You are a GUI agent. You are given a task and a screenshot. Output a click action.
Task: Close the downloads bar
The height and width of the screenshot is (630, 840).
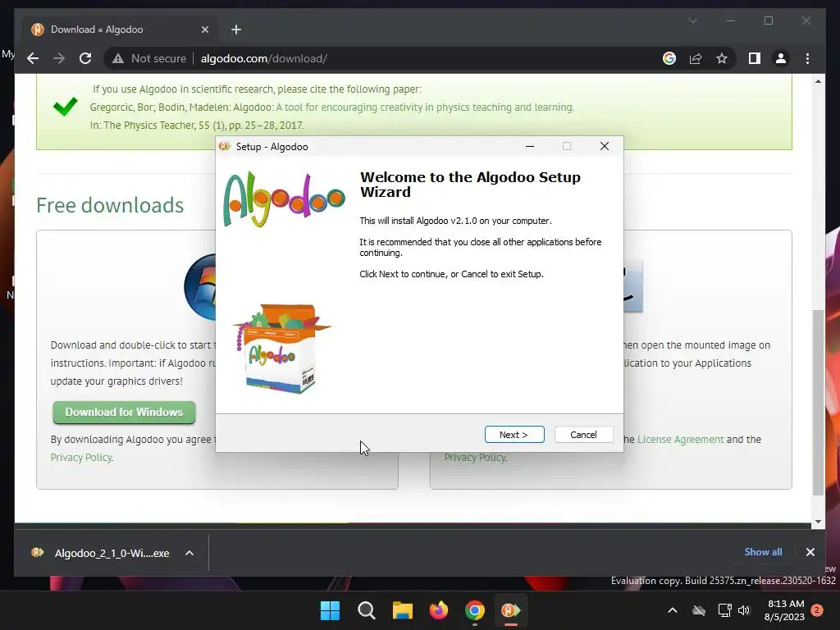pos(810,552)
